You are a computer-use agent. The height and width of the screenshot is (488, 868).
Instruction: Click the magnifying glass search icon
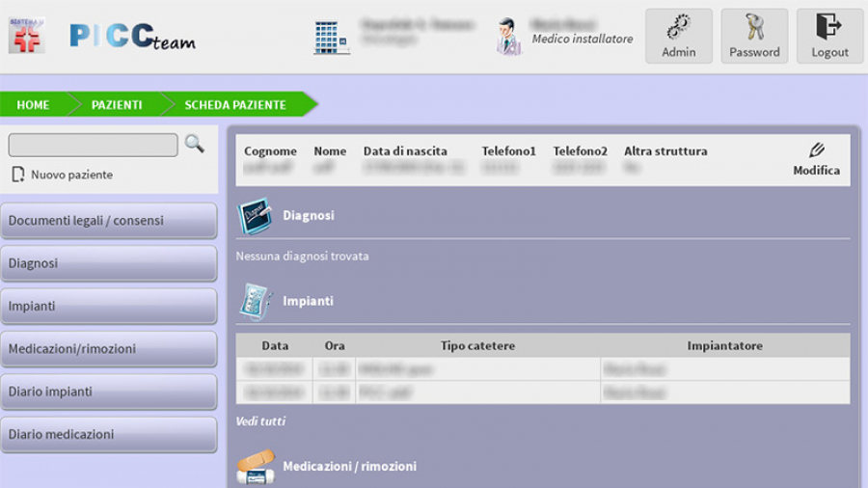point(195,144)
